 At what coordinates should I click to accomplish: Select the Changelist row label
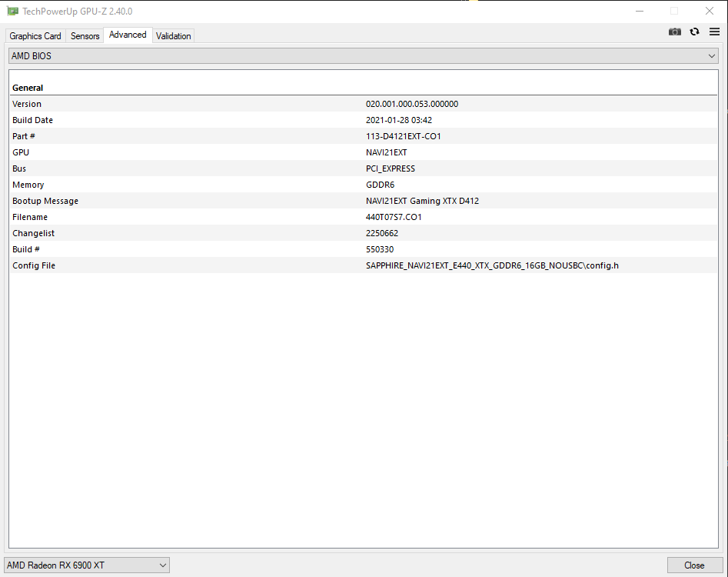33,233
